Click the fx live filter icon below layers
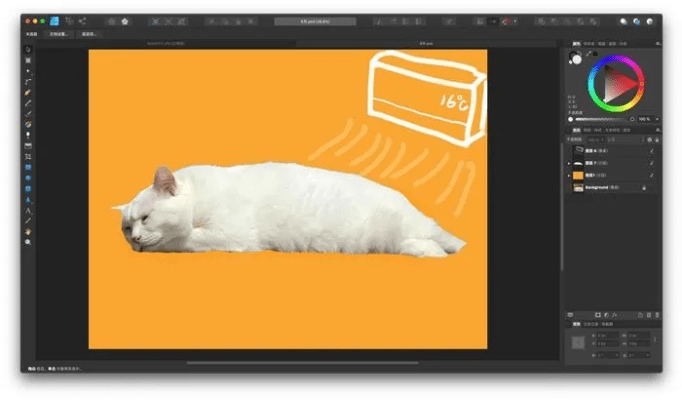Image resolution: width=682 pixels, height=400 pixels. click(x=615, y=315)
